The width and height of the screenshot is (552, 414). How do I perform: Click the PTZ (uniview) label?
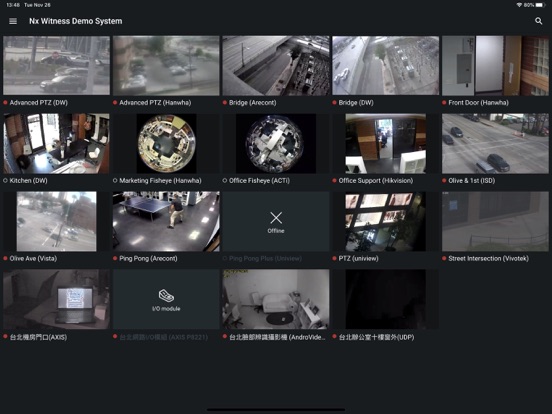[x=358, y=258]
